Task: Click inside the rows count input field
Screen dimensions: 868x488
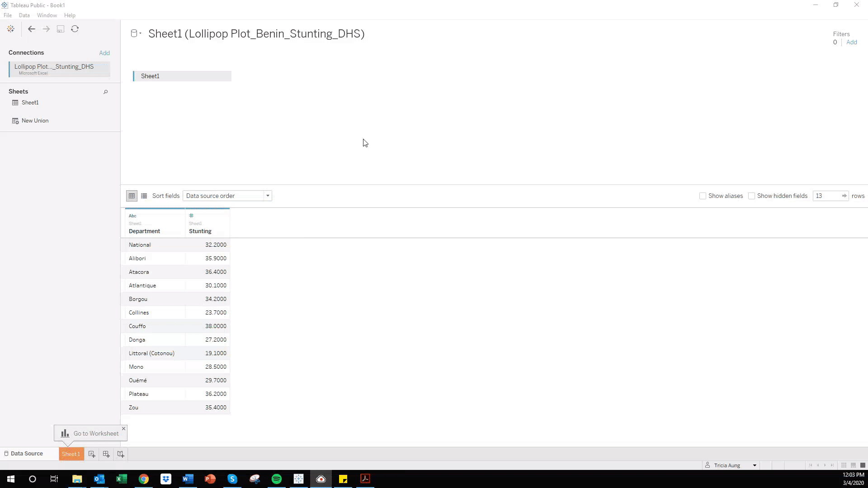Action: click(827, 196)
